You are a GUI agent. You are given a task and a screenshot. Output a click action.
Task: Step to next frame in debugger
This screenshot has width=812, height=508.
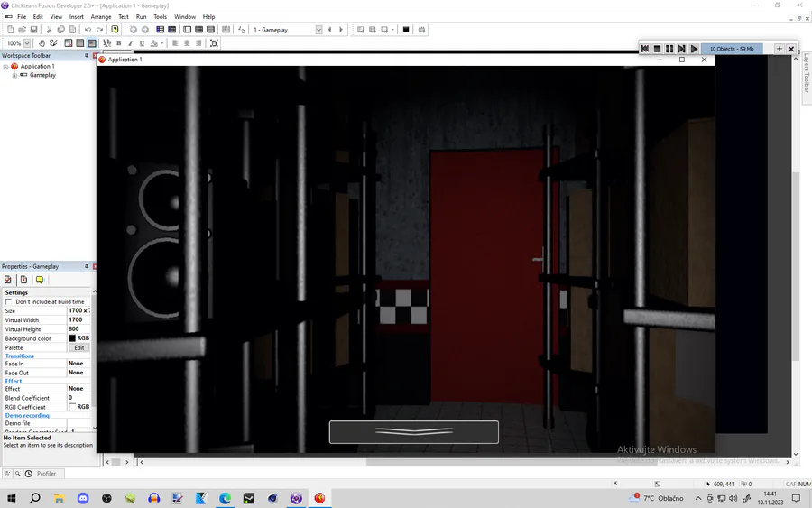(x=682, y=49)
